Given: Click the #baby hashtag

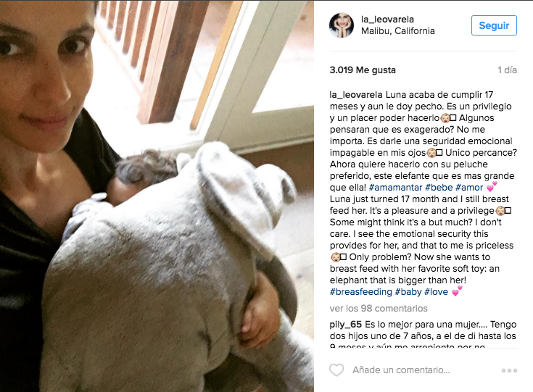Looking at the screenshot, I should click(408, 292).
